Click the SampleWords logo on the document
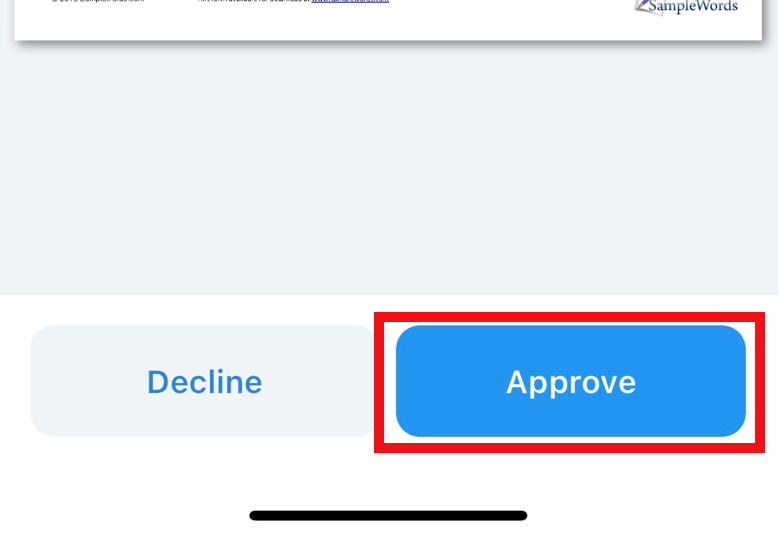Image resolution: width=781 pixels, height=540 pixels. click(686, 7)
